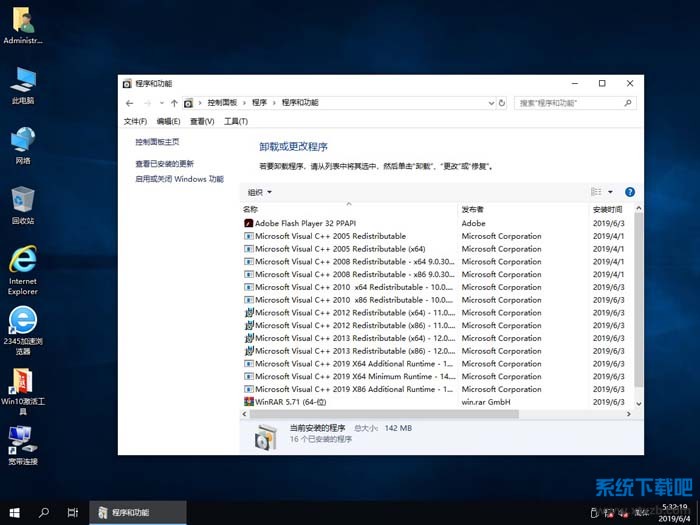Open the 文件(F) menu
The image size is (700, 525).
pyautogui.click(x=135, y=121)
